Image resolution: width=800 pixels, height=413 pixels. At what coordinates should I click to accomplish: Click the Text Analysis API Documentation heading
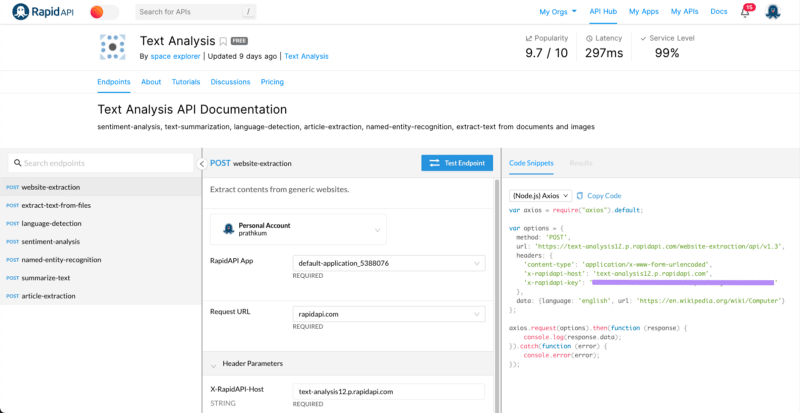192,109
